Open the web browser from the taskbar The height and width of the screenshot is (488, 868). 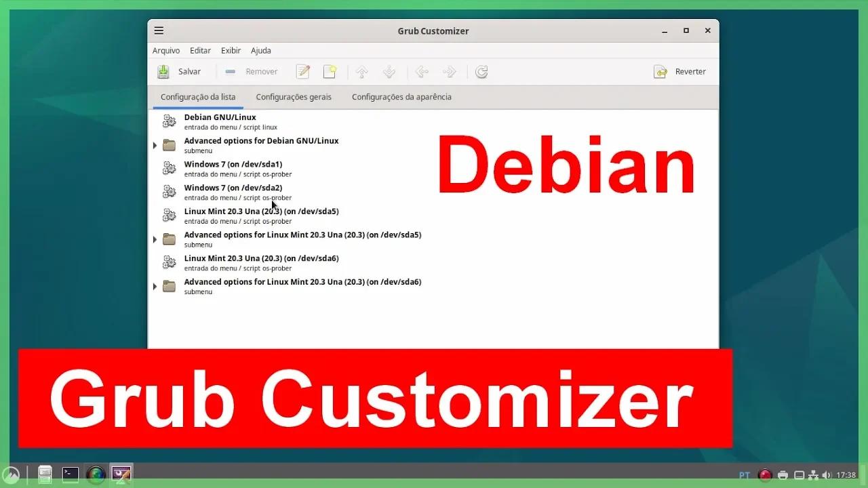(x=96, y=474)
